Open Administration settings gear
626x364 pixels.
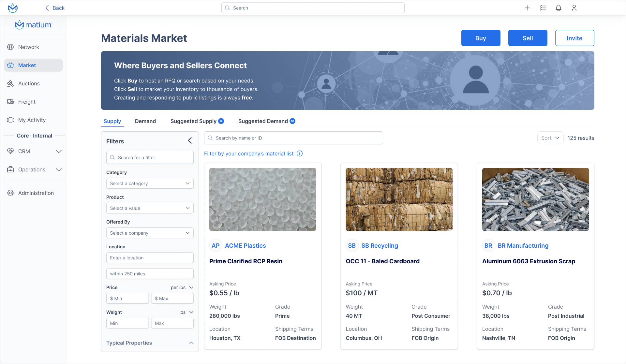coord(10,193)
